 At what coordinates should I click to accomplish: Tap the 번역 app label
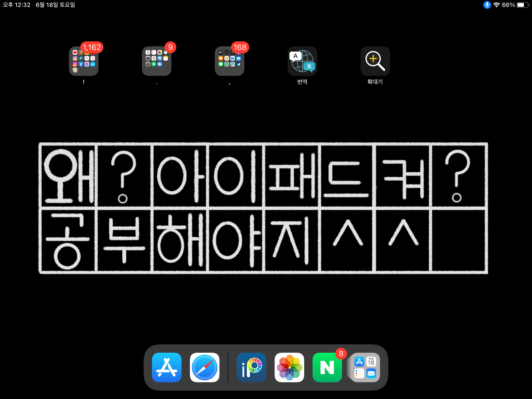click(x=302, y=82)
